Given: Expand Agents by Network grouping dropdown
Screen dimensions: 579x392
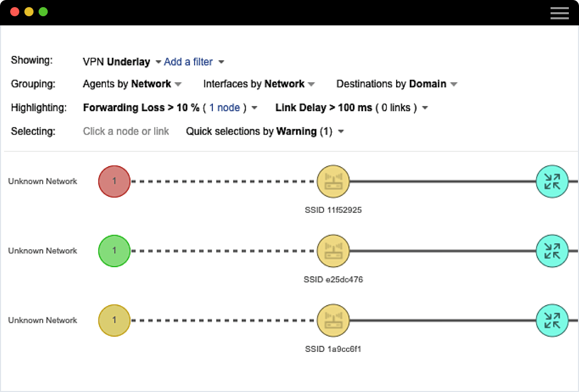Looking at the screenshot, I should tap(178, 84).
